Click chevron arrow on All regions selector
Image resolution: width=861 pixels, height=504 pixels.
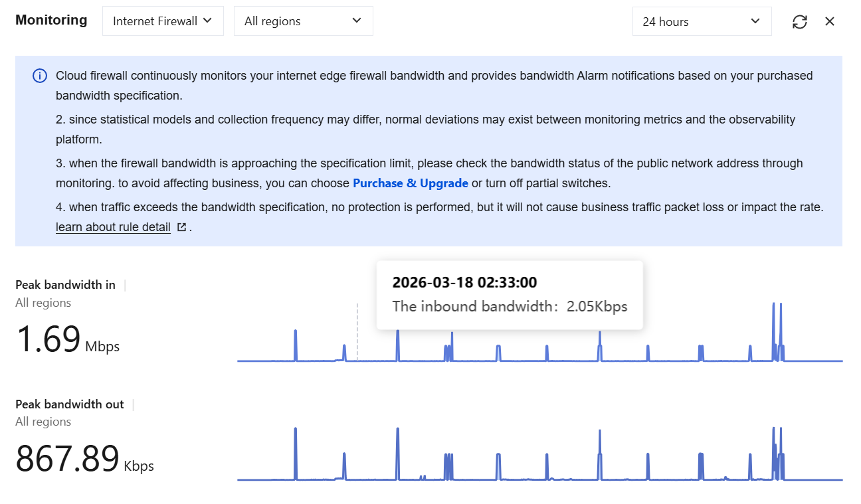[x=357, y=21]
